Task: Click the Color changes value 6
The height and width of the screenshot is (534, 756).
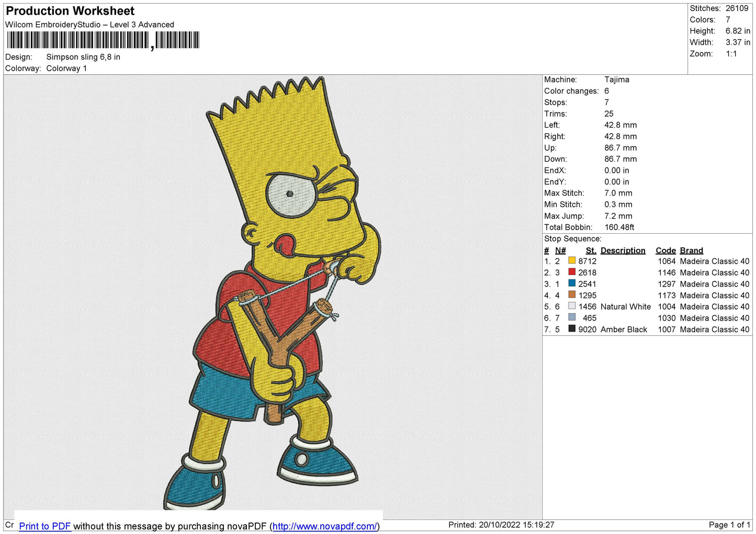Action: [x=607, y=91]
